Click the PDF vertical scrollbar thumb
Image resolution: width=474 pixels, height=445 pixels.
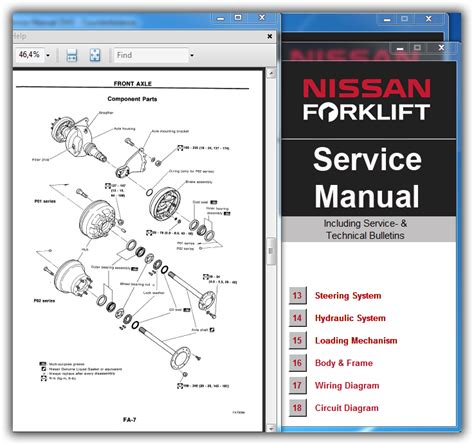click(271, 251)
